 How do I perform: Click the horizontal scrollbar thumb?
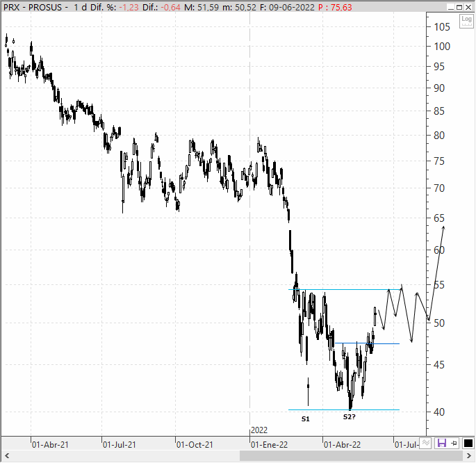351,456
